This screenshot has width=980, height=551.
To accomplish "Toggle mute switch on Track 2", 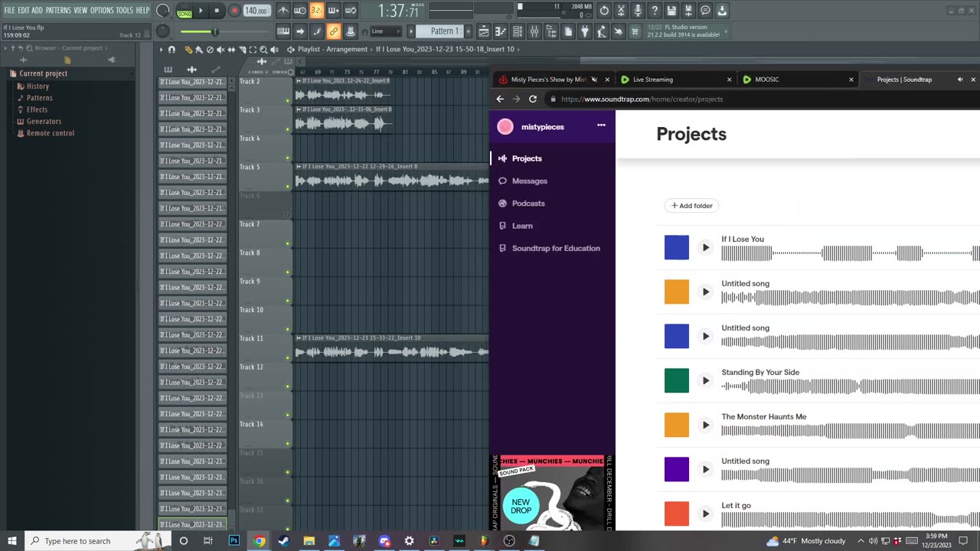I will [287, 101].
